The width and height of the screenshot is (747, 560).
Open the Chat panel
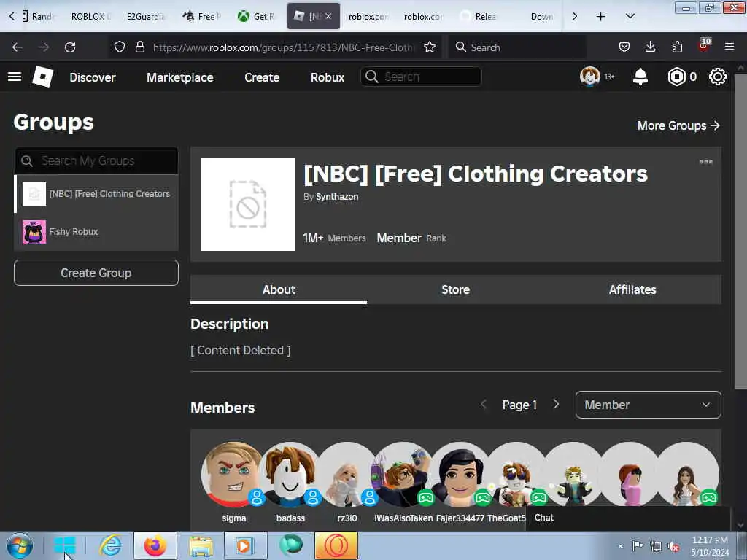628,518
